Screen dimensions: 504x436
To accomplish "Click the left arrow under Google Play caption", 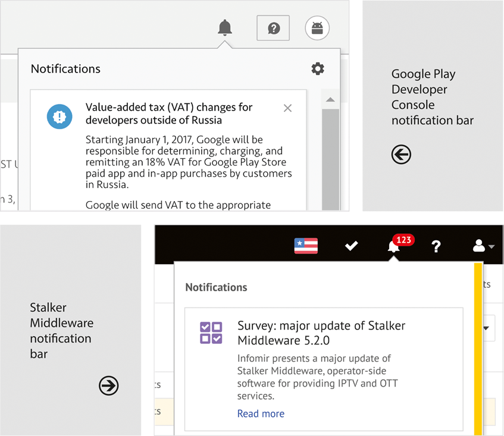I will pyautogui.click(x=401, y=155).
